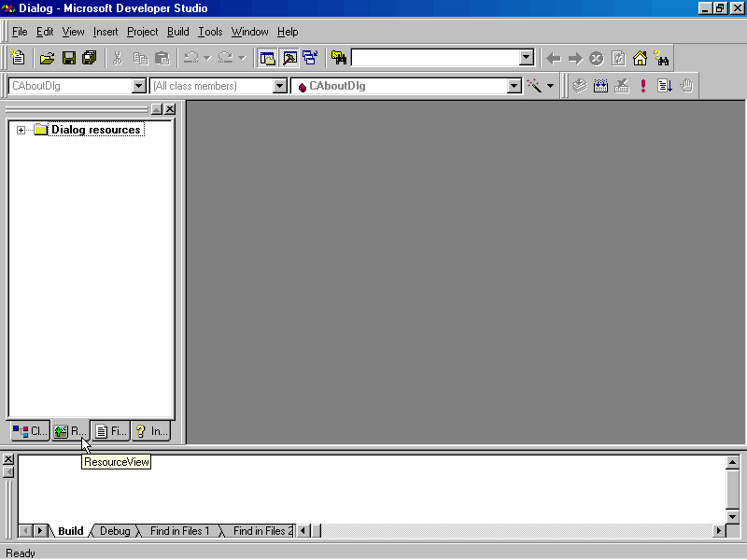
Task: Open the Help menu
Action: [x=288, y=32]
